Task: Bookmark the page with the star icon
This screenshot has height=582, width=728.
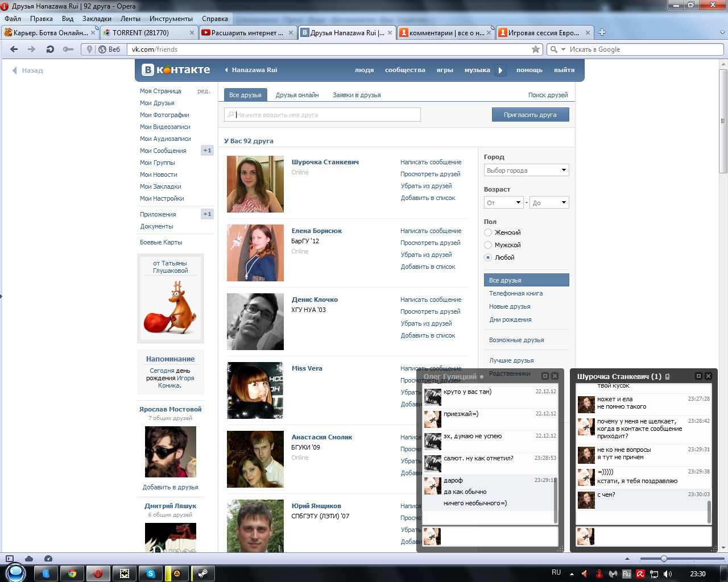Action: [x=536, y=49]
